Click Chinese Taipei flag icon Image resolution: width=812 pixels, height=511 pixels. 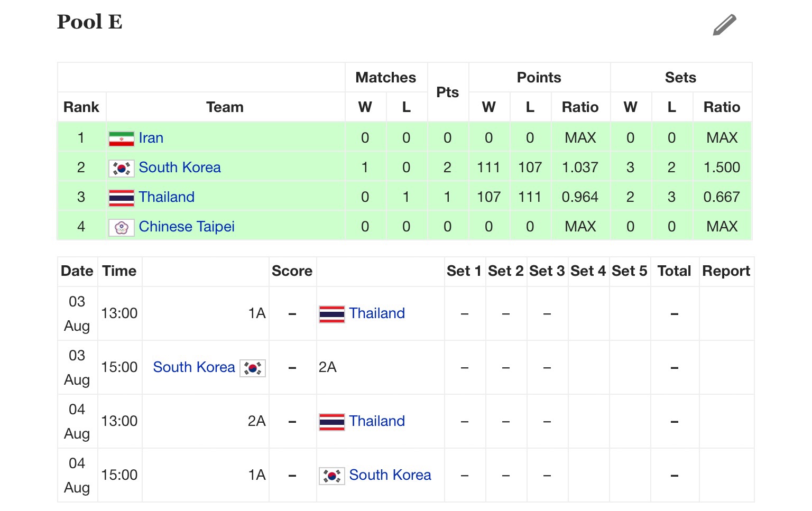coord(122,227)
